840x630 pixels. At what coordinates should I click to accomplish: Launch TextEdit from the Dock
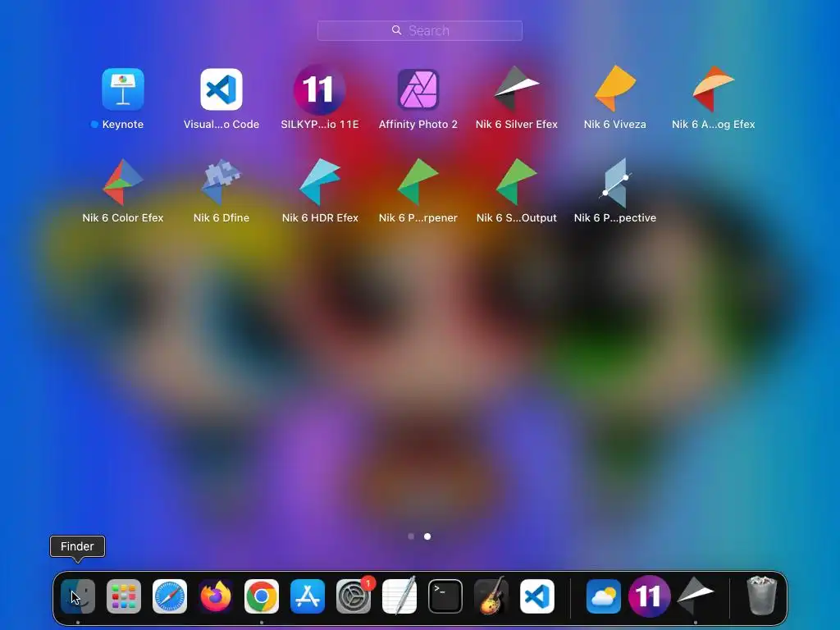tap(399, 596)
